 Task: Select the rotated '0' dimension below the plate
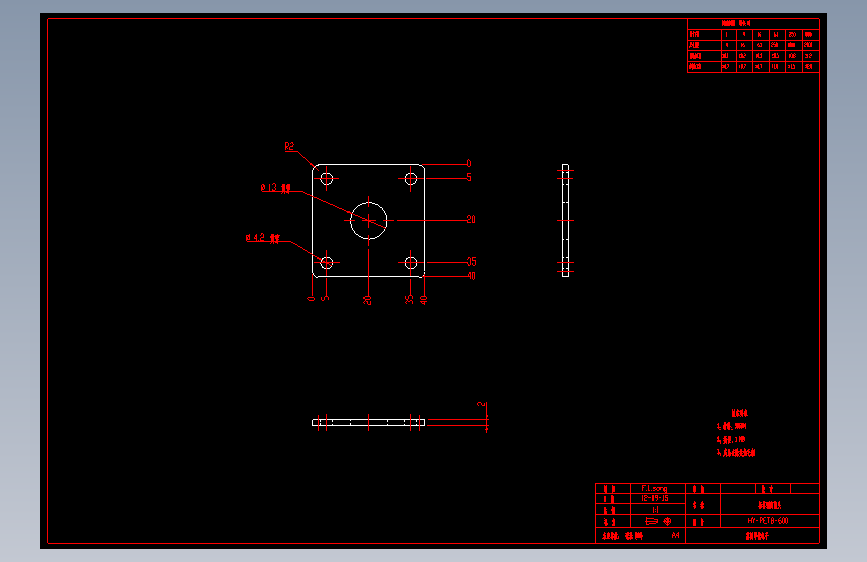pos(311,299)
